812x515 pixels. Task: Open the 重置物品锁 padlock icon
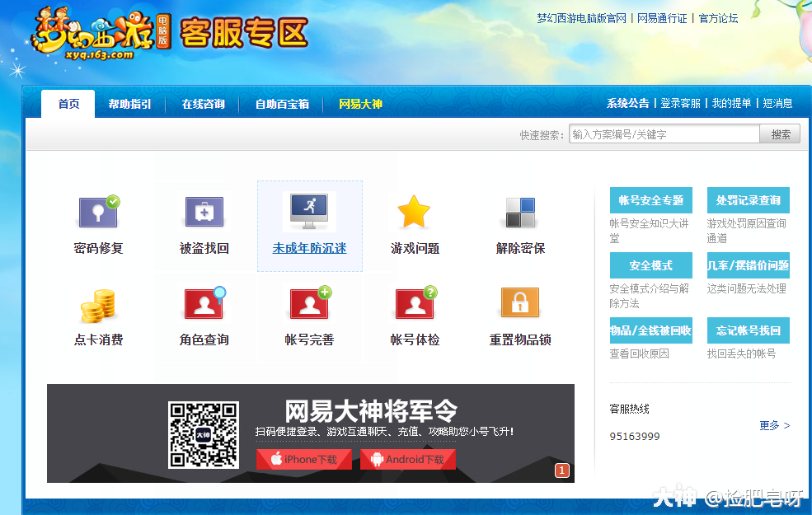click(x=520, y=302)
